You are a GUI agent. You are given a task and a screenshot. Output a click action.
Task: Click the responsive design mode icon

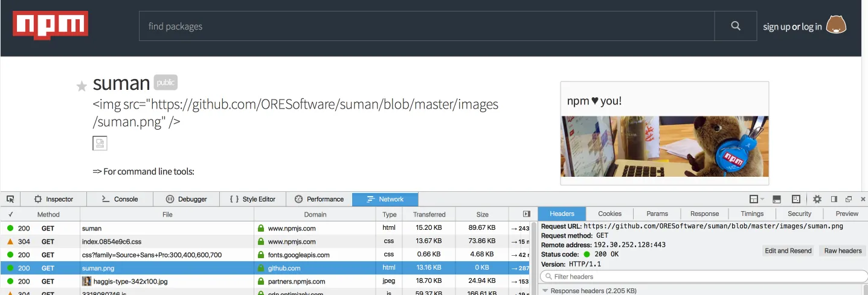pyautogui.click(x=796, y=199)
